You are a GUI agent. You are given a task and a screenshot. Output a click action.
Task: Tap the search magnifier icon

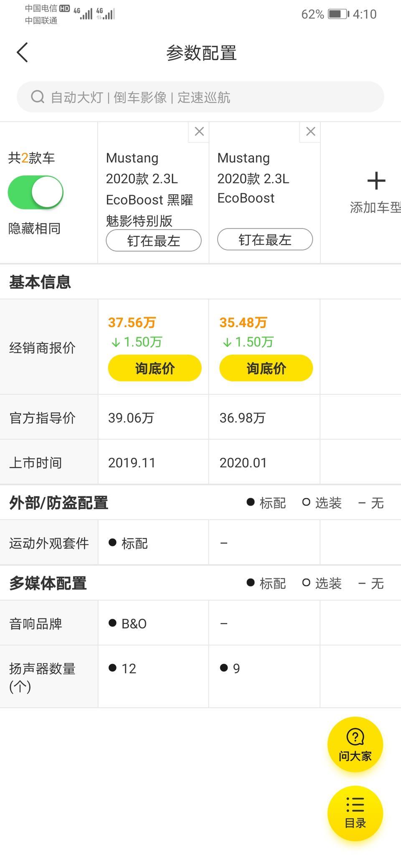(x=38, y=97)
